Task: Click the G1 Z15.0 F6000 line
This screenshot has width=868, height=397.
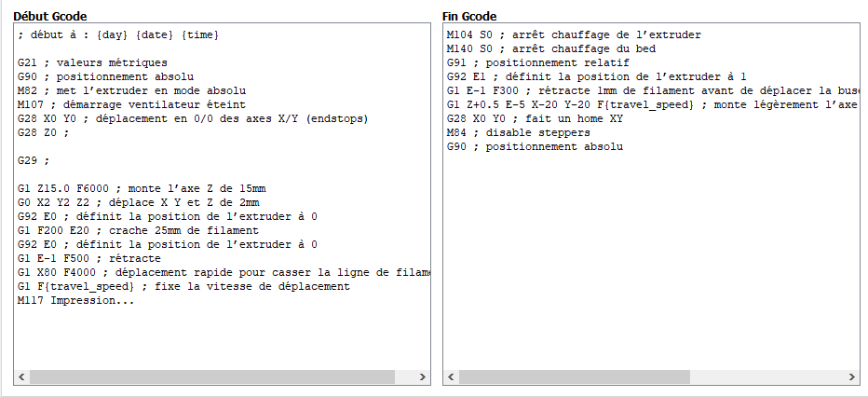Action: (142, 189)
